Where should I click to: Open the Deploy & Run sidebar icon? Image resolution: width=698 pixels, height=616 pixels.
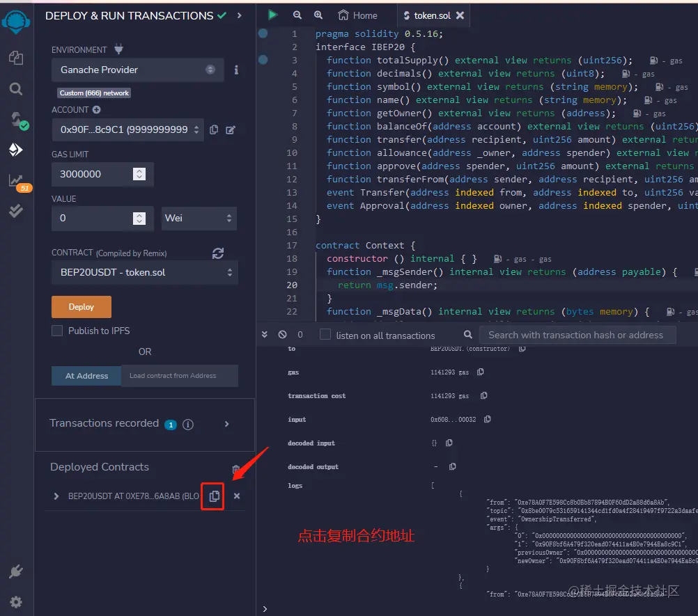16,150
